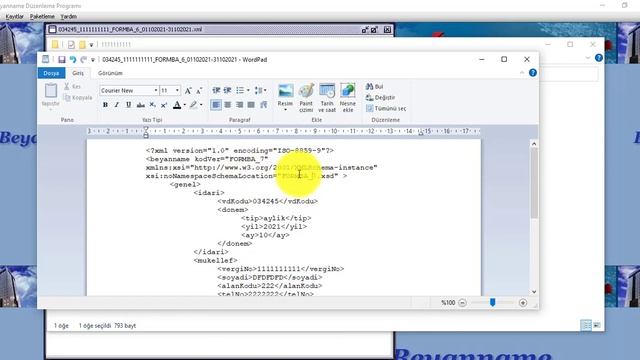The width and height of the screenshot is (640, 360).
Task: Open WordPad help icon
Action: (x=533, y=73)
